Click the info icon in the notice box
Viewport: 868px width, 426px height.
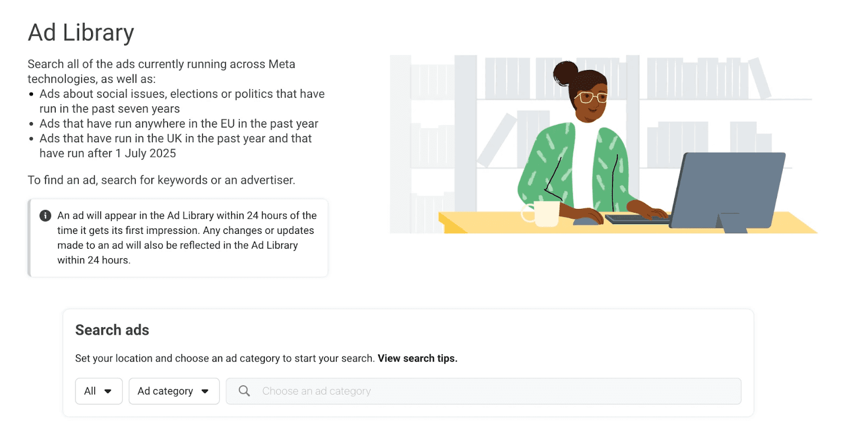click(x=45, y=215)
